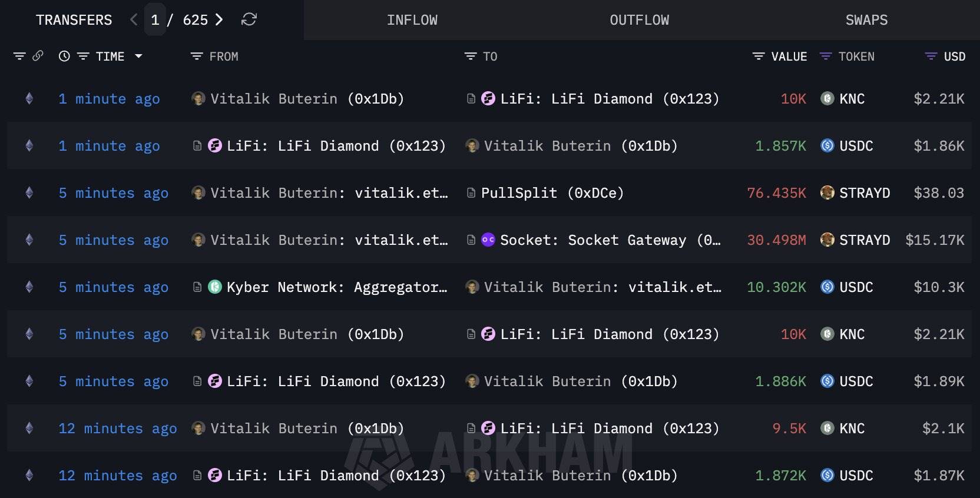Toggle the filter funnel on the USD column
Viewport: 980px width, 498px height.
tap(929, 56)
